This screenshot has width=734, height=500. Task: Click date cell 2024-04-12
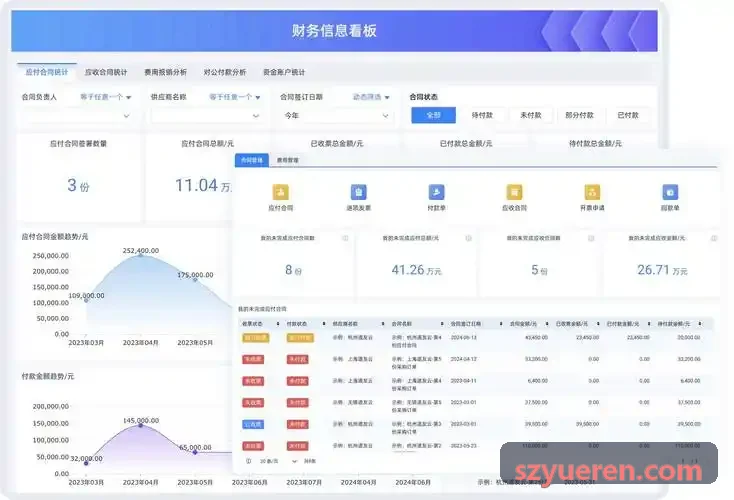click(x=463, y=359)
